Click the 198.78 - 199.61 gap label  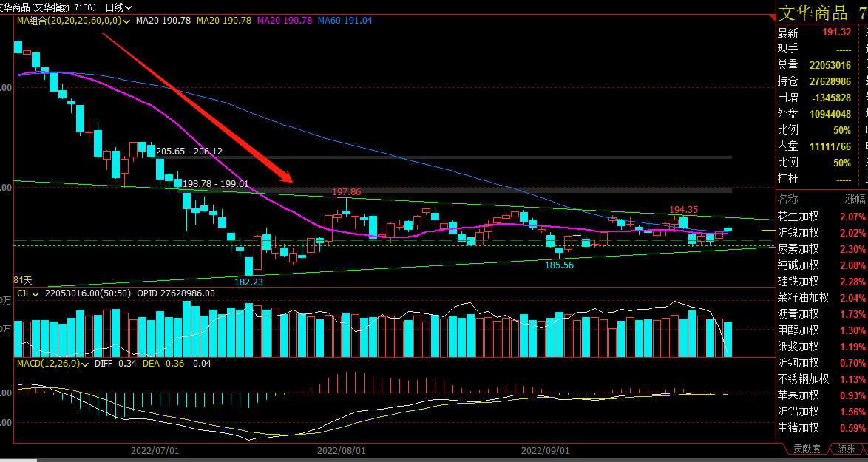point(215,184)
